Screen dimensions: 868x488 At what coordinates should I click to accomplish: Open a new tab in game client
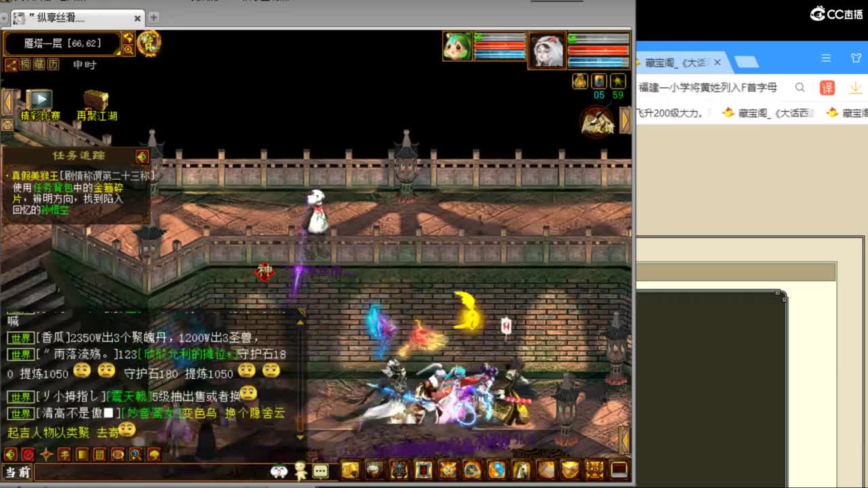pyautogui.click(x=154, y=17)
